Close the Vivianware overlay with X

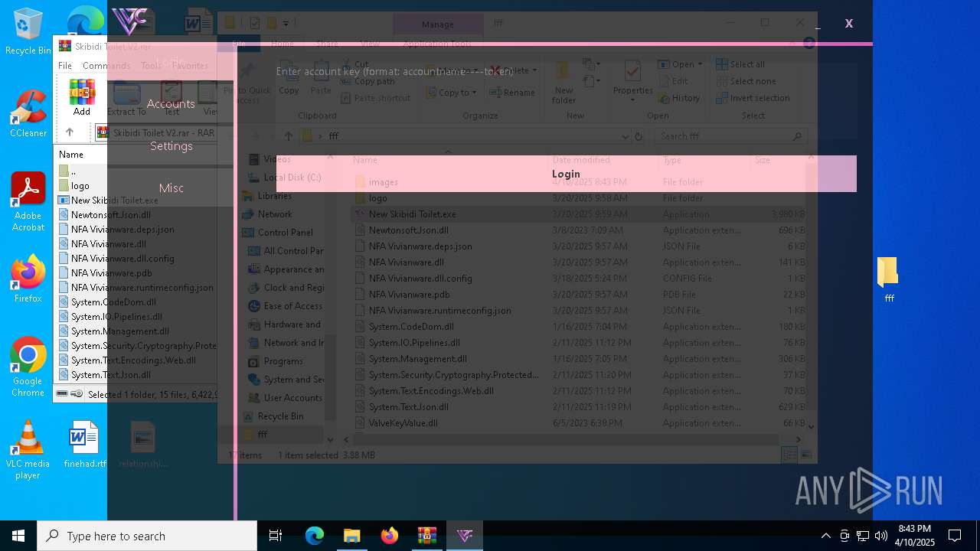tap(848, 24)
